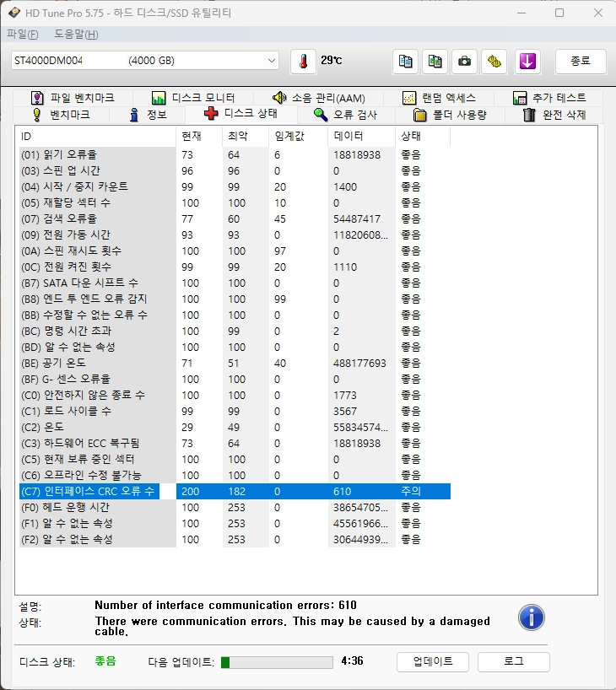Image resolution: width=616 pixels, height=690 pixels.
Task: Select the 랜덤 엑세스 tab
Action: point(439,98)
